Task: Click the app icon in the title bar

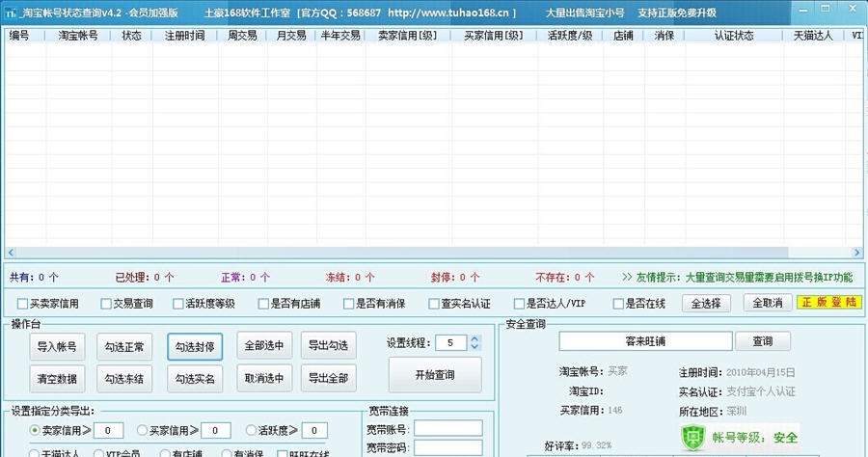Action: (x=11, y=13)
